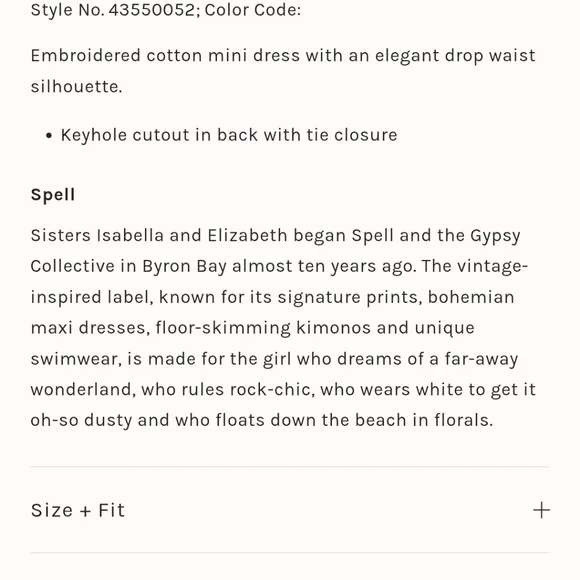
Task: Select the word swimwear
Action: (76, 359)
